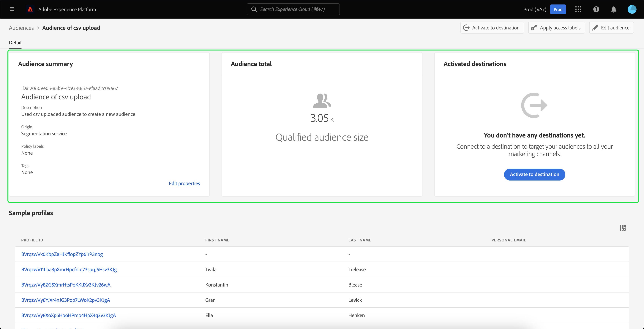Open the profile ID for Konstantin Blease
This screenshot has width=644, height=329.
[x=66, y=285]
